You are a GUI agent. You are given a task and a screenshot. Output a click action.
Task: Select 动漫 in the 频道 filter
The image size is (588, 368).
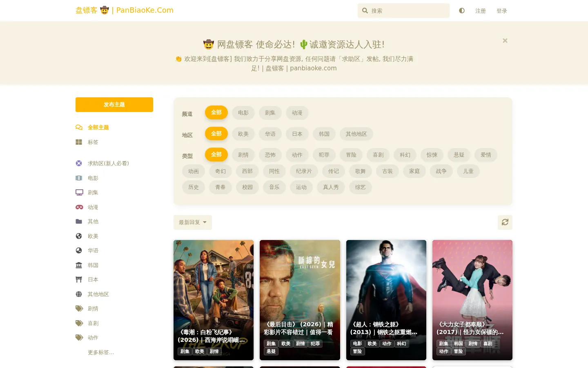coord(297,113)
